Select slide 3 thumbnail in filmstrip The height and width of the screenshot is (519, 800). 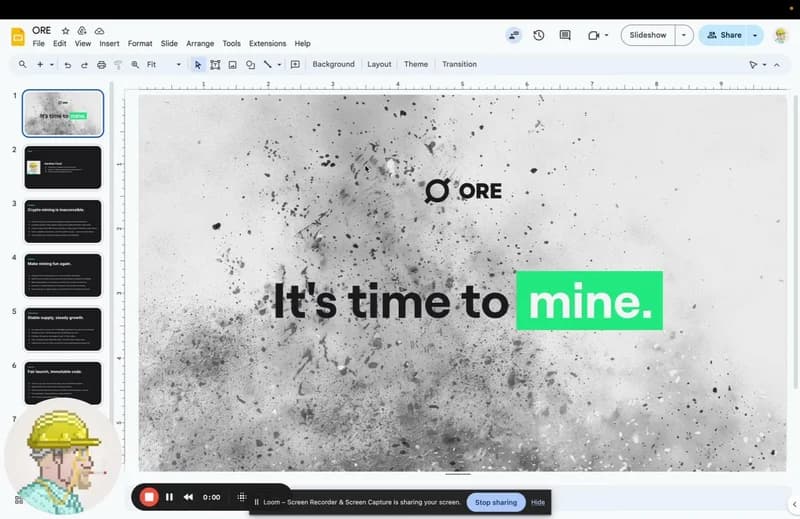63,221
